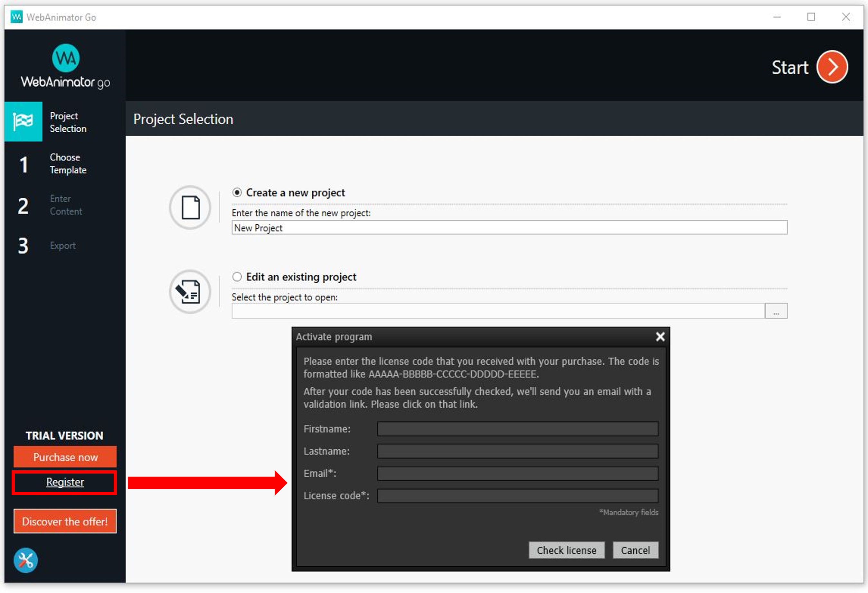Maximize the WebAnimator Go window
Image resolution: width=868 pixels, height=593 pixels.
(811, 17)
